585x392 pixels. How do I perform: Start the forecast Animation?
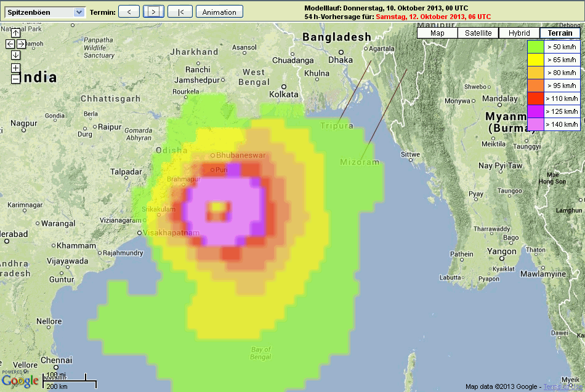(219, 12)
